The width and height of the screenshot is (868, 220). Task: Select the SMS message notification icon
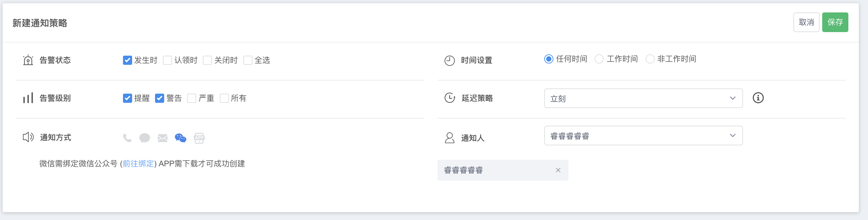click(x=145, y=138)
